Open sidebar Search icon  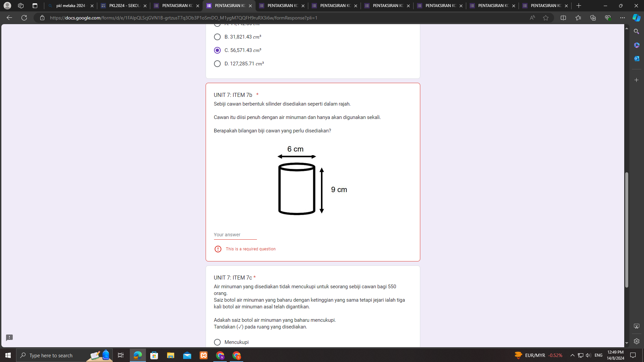point(636,32)
